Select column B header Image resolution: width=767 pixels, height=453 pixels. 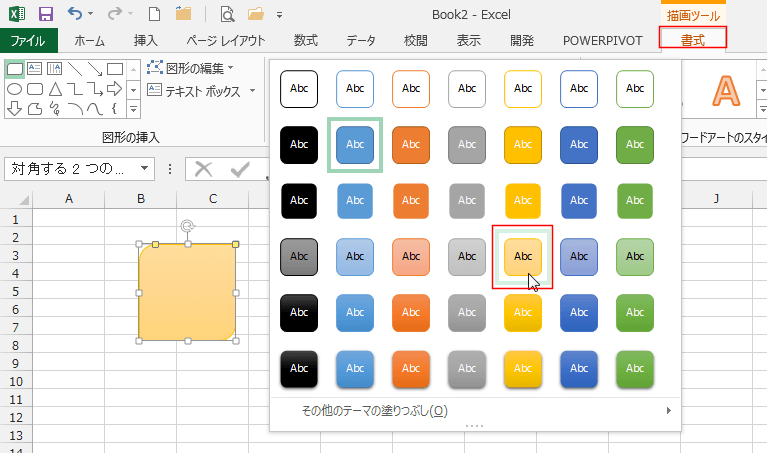[x=141, y=199]
